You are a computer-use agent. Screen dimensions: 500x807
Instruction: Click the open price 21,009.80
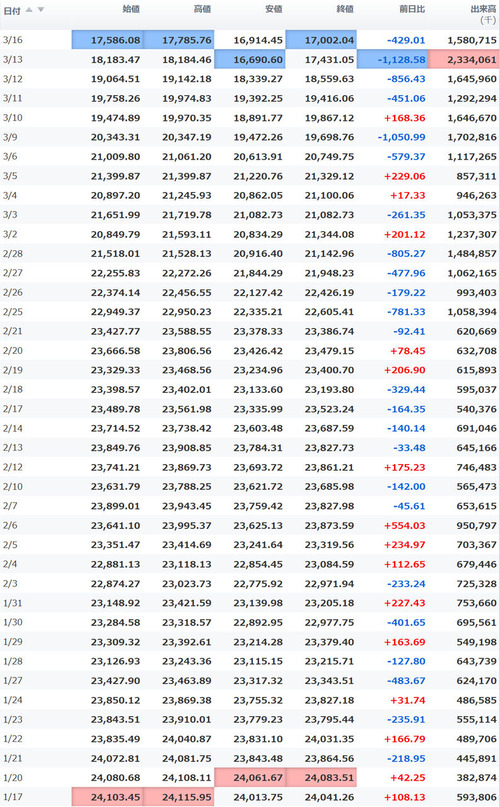(x=115, y=156)
